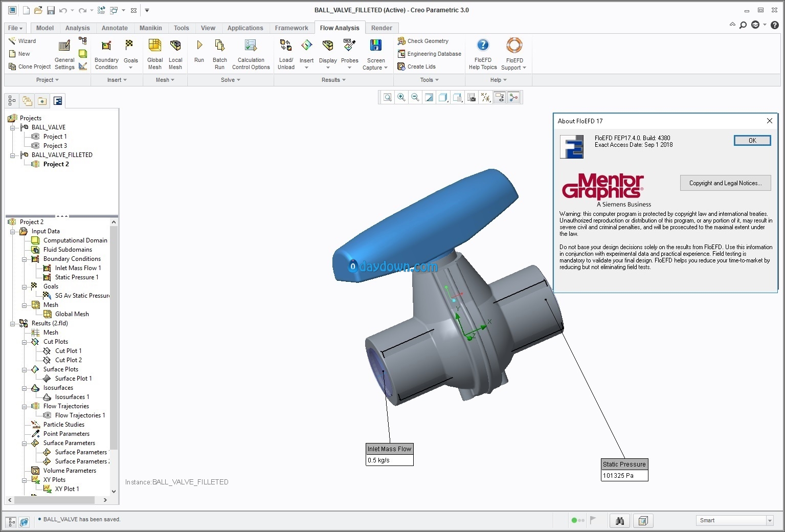This screenshot has height=532, width=785.
Task: Click the Undo arrow icon
Action: tap(63, 10)
